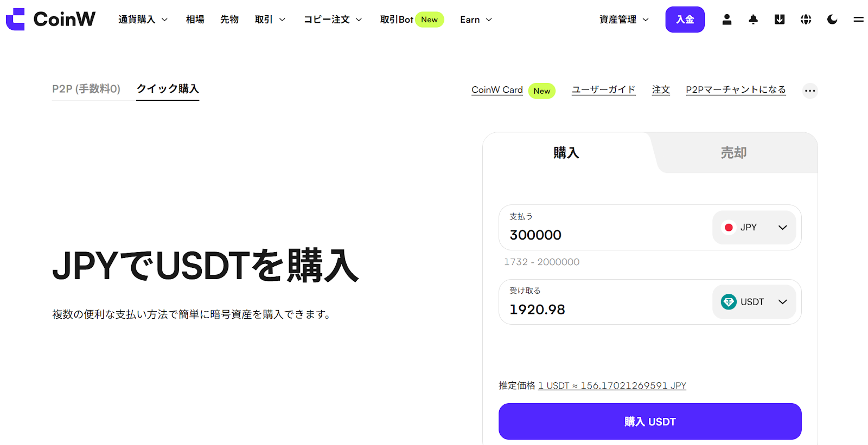Screen dimensions: 868x445
Task: Open the three-dot more options button
Action: [x=810, y=91]
